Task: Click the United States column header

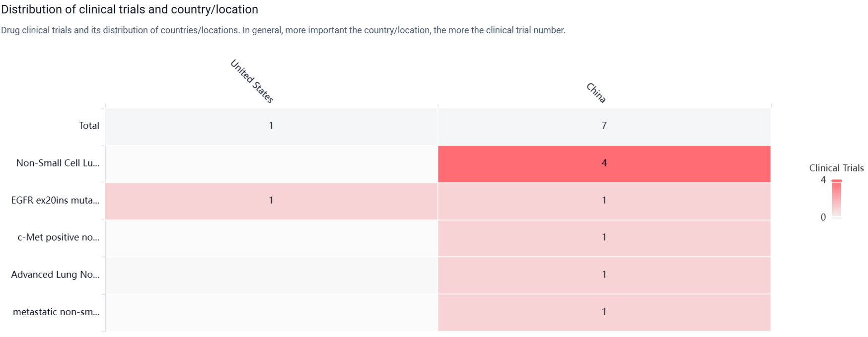Action: pyautogui.click(x=252, y=81)
